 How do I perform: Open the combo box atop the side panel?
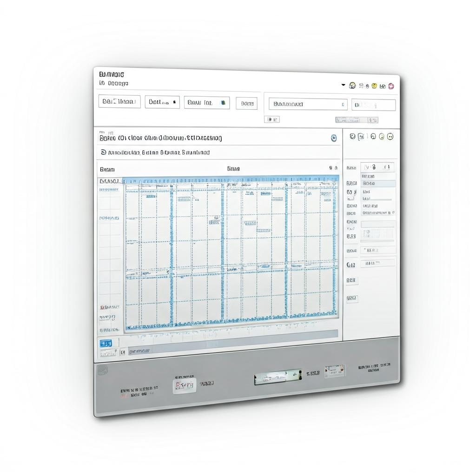(x=377, y=167)
